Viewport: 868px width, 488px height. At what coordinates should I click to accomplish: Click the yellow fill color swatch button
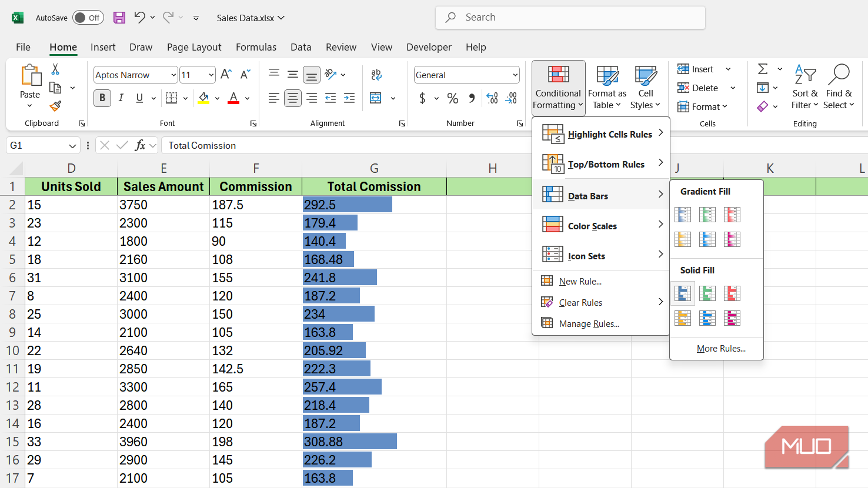click(x=203, y=98)
